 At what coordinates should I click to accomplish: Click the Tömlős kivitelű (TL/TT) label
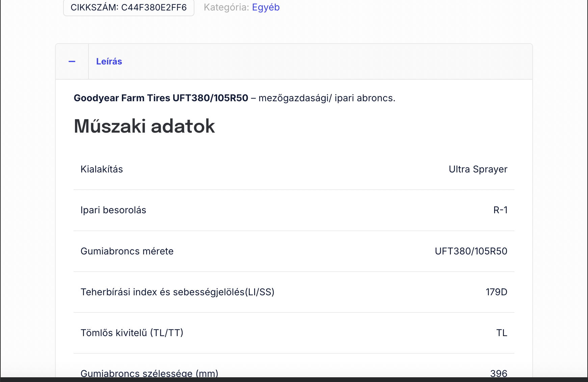pos(132,333)
